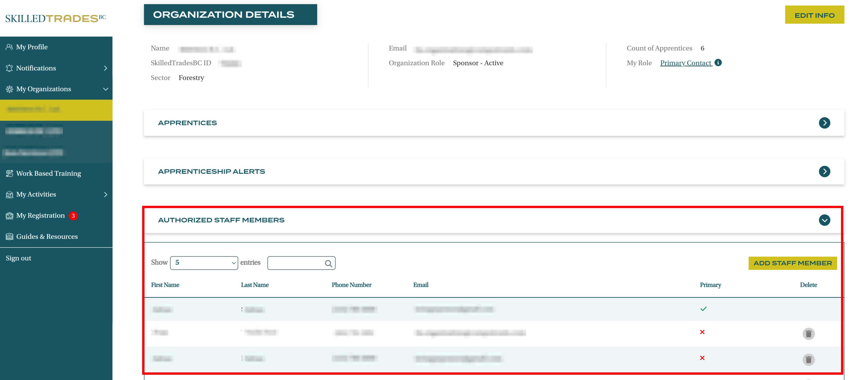
Task: Expand the Apprenticeship Alerts panel
Action: [x=824, y=171]
